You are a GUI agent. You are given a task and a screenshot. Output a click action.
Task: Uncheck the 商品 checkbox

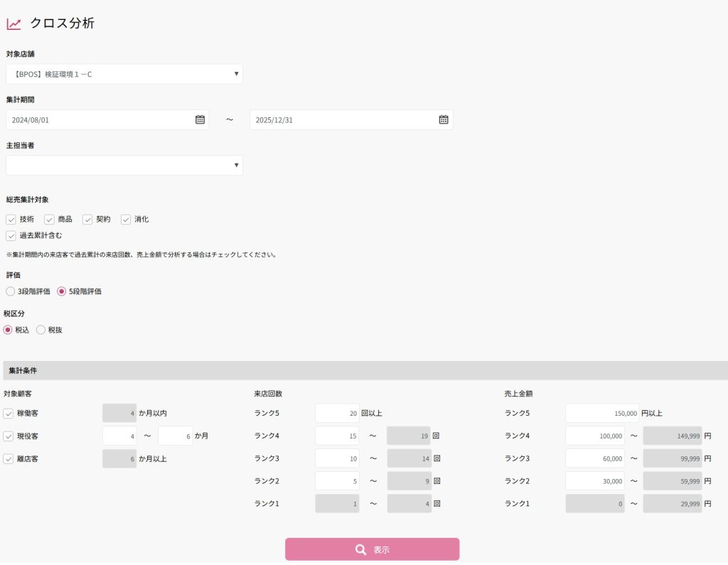tap(50, 220)
